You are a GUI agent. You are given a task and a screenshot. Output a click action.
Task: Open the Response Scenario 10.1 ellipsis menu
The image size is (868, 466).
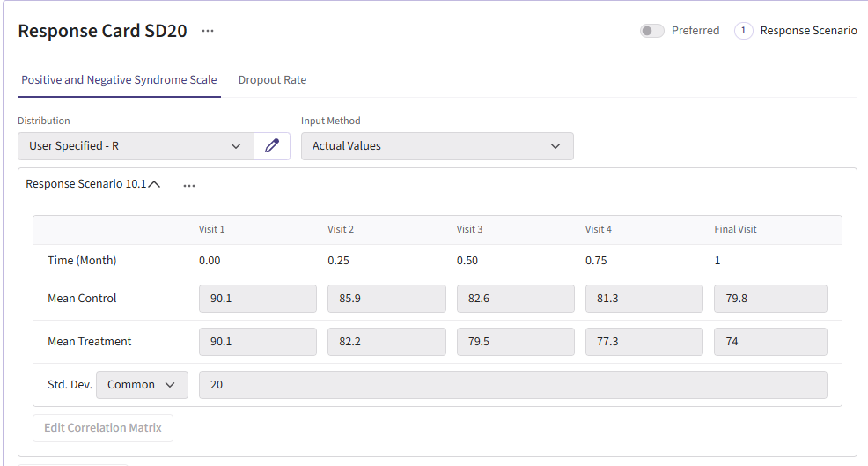click(189, 185)
